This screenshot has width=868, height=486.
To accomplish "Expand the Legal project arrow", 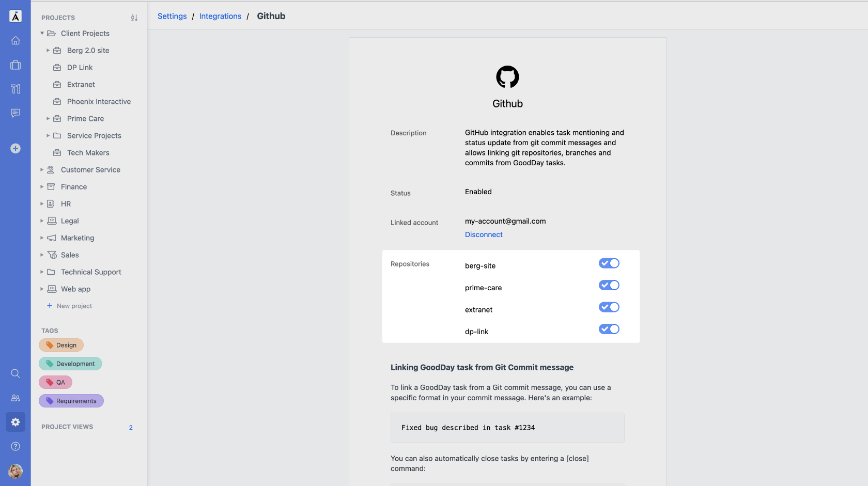I will click(42, 221).
